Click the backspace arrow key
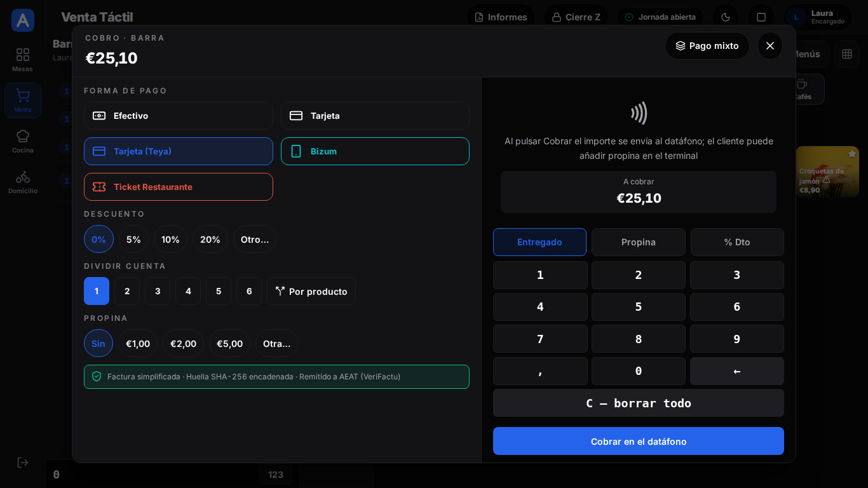The width and height of the screenshot is (868, 488). tap(737, 371)
